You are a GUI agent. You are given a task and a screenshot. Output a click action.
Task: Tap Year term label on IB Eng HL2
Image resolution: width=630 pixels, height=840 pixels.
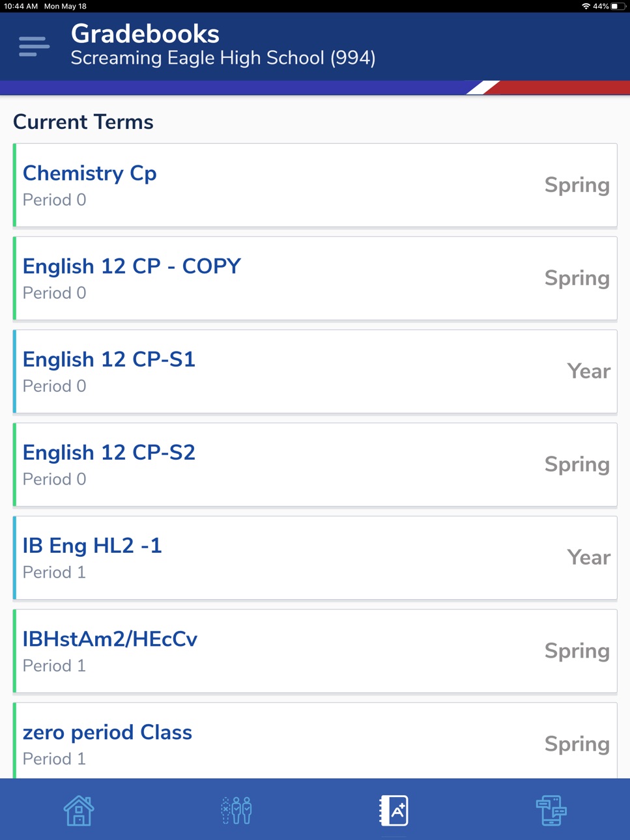point(589,557)
